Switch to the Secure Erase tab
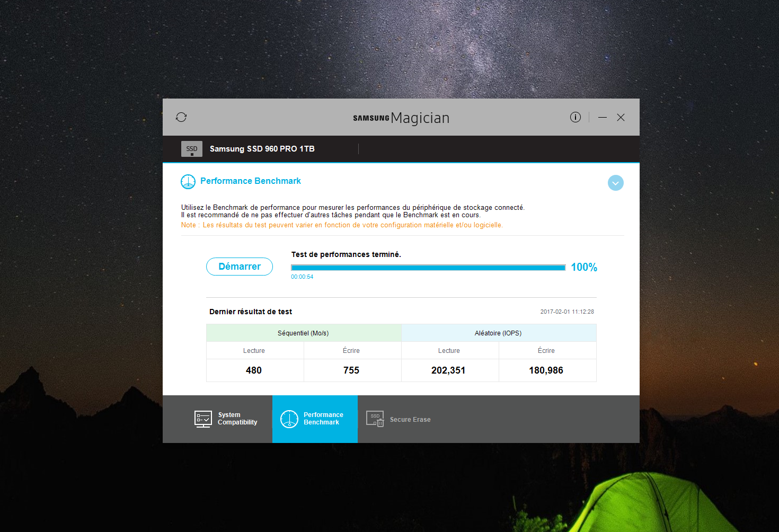 pyautogui.click(x=399, y=419)
